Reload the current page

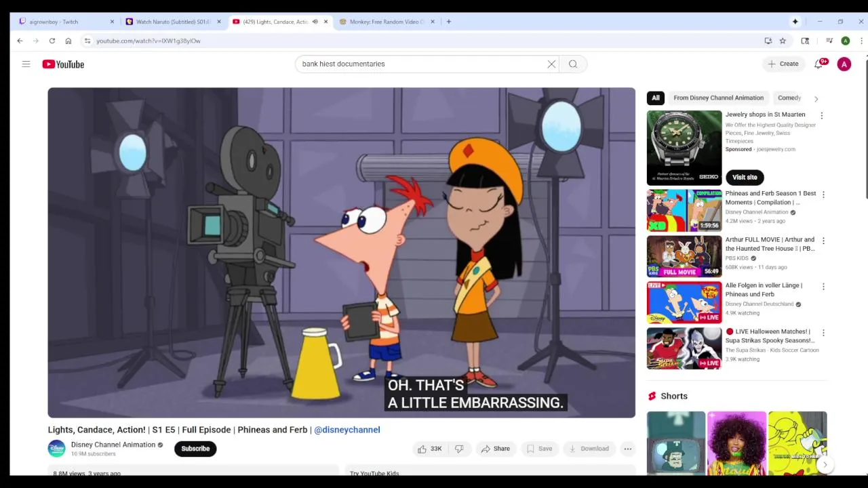click(52, 41)
